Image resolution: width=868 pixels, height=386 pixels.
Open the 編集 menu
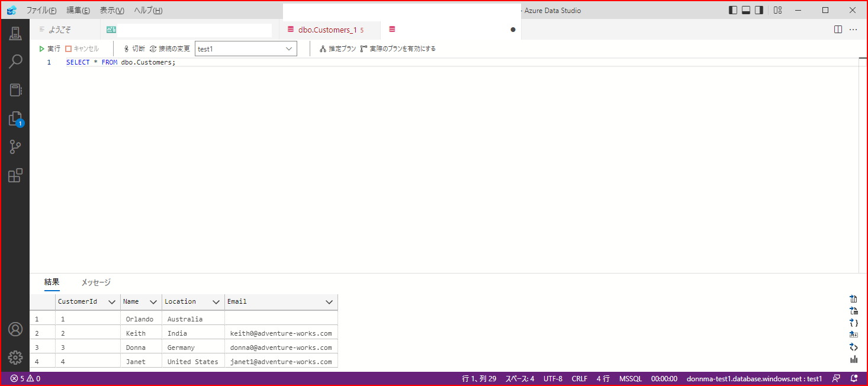coord(78,11)
